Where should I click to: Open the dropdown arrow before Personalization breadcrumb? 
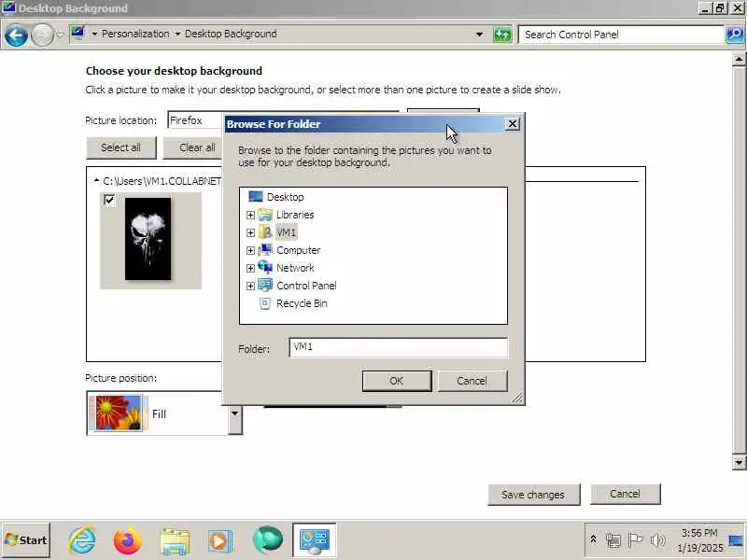[x=94, y=34]
